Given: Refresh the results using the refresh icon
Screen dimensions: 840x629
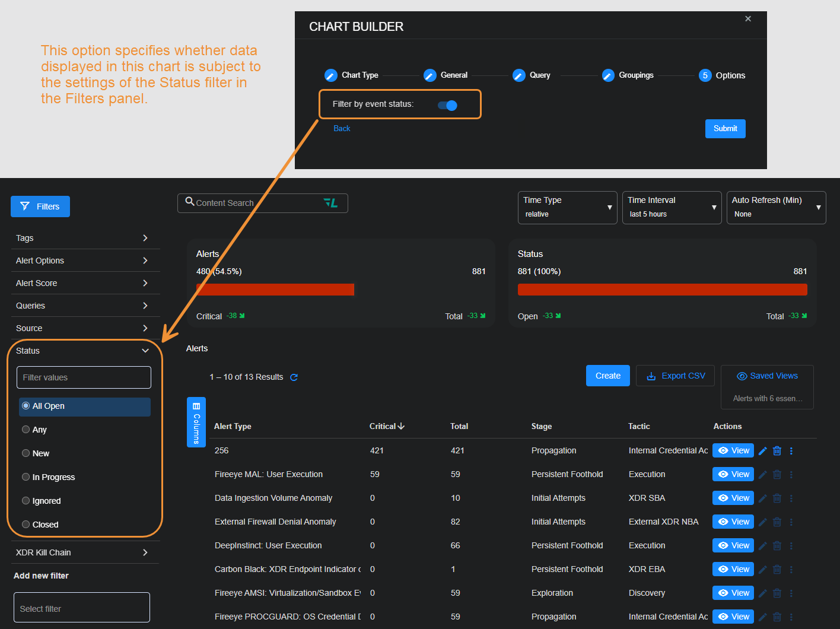Looking at the screenshot, I should (294, 377).
